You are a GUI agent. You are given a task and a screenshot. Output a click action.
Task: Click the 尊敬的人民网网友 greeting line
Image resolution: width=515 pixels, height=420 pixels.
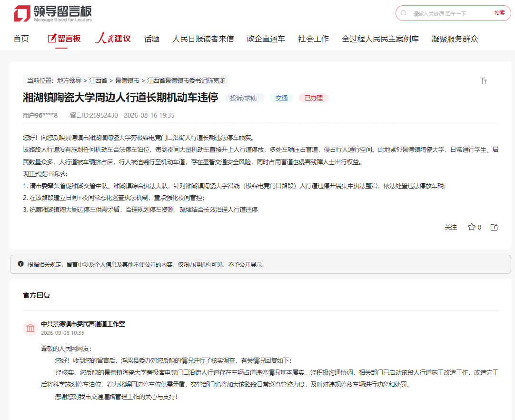click(66, 349)
